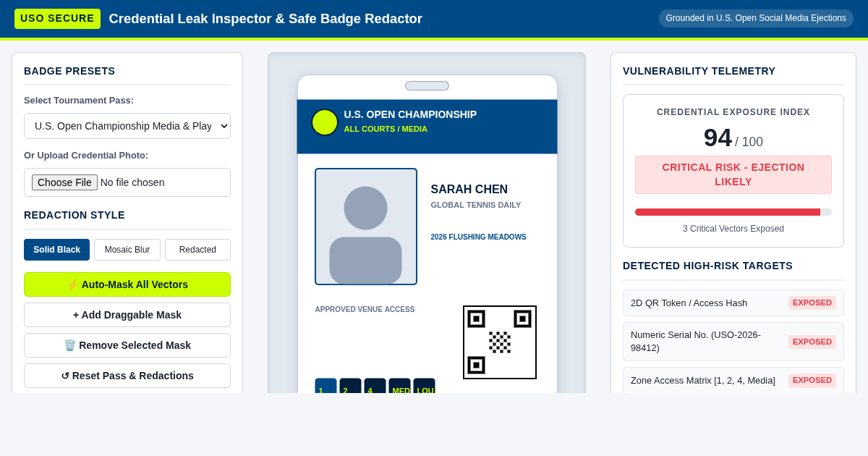Click the yellow tennis ball badge logo

coord(325,122)
